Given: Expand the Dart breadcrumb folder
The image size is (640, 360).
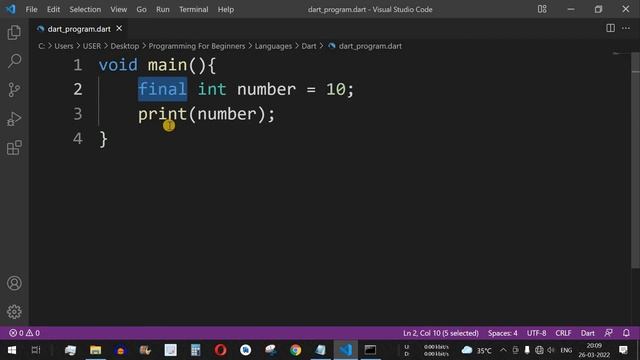Looking at the screenshot, I should (309, 46).
